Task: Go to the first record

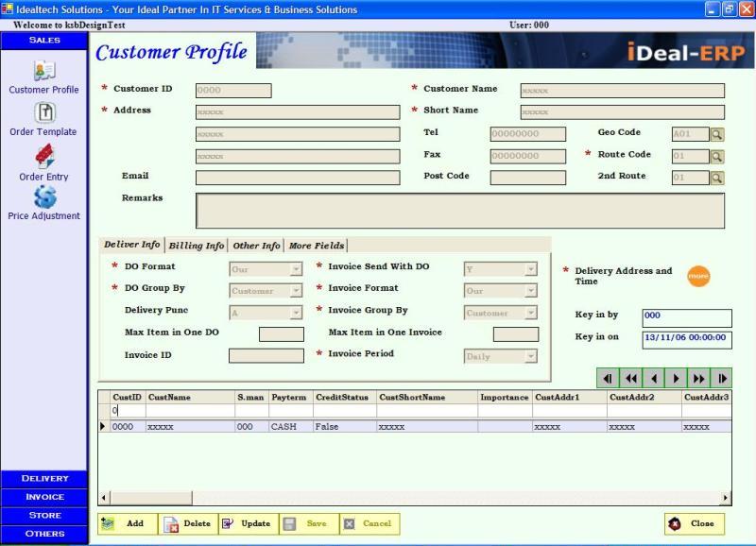Action: click(x=608, y=378)
